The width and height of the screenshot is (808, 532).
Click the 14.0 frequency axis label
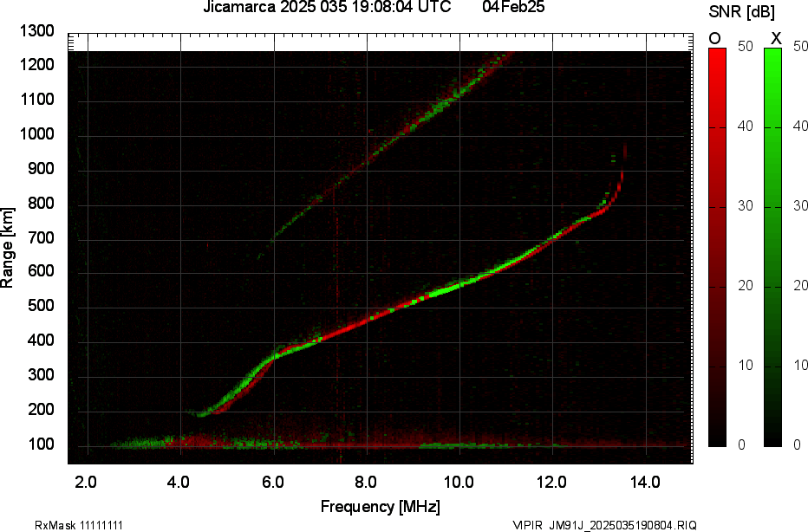645,483
